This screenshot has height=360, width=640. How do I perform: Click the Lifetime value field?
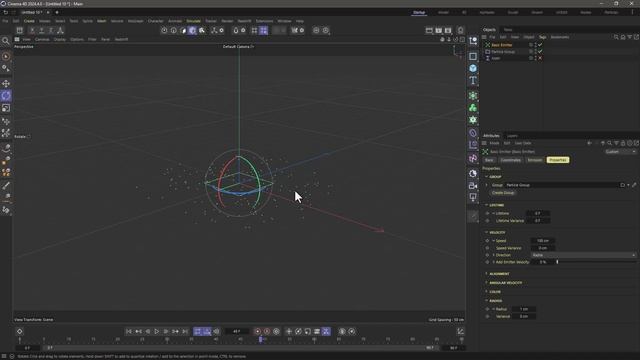coord(538,213)
